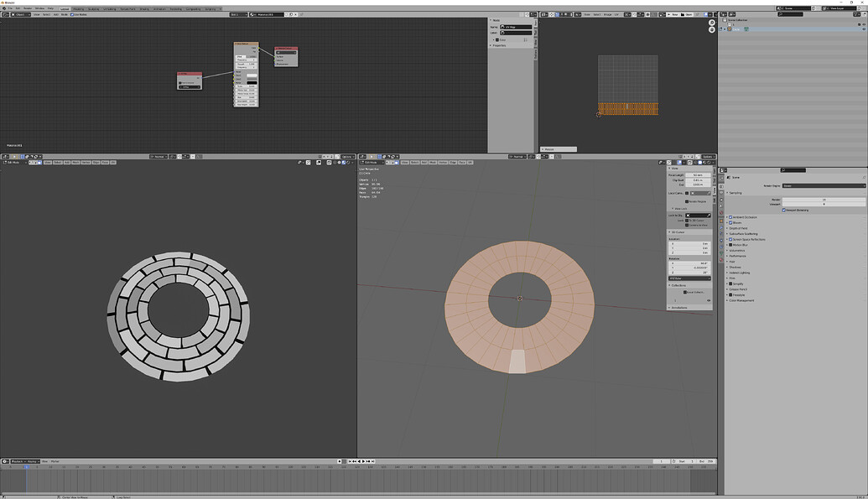Open the Options button in right viewport

point(708,157)
